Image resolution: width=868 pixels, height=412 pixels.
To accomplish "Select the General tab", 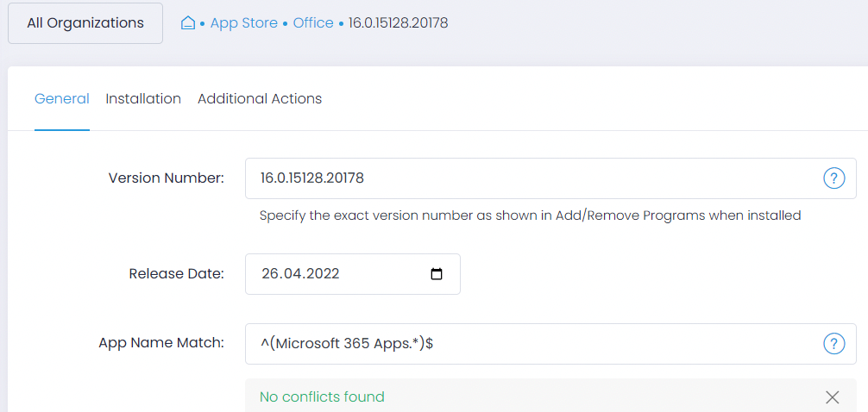I will (62, 99).
